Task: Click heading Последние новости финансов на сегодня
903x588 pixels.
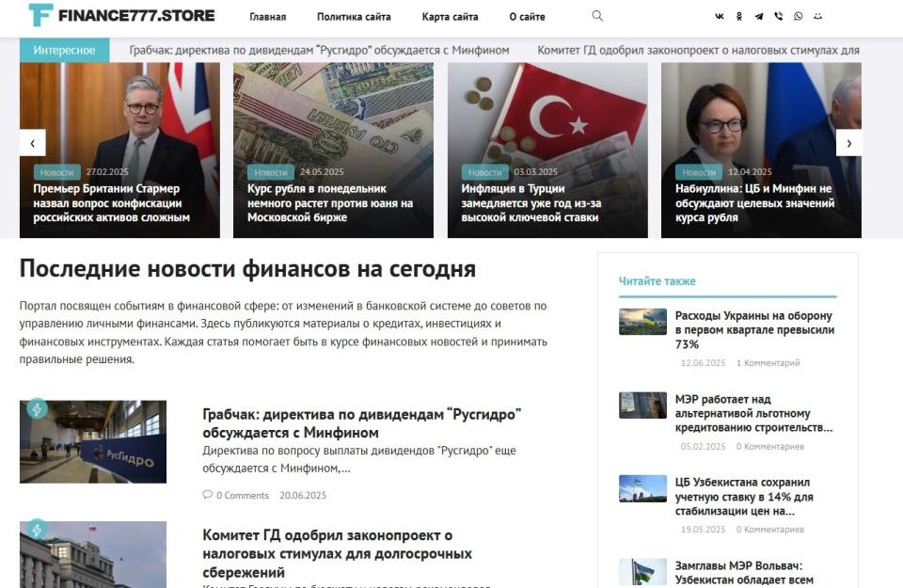Action: click(247, 268)
